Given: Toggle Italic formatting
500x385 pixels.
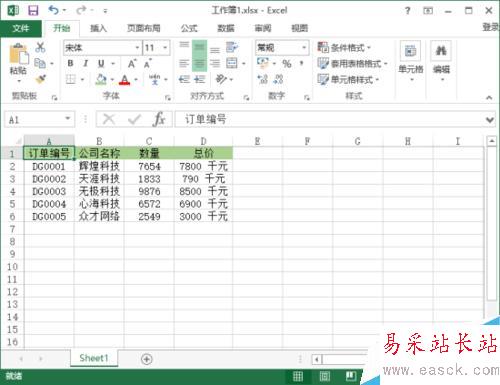Looking at the screenshot, I should click(x=86, y=63).
